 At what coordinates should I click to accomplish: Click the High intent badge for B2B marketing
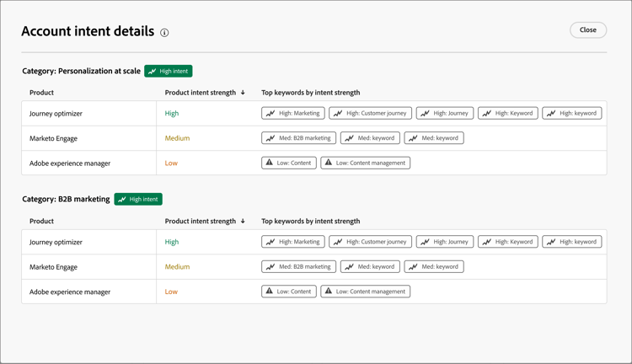pyautogui.click(x=138, y=200)
